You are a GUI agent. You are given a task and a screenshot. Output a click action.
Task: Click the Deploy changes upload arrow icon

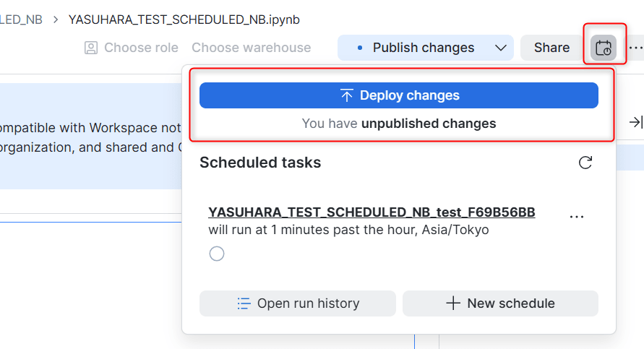(347, 95)
